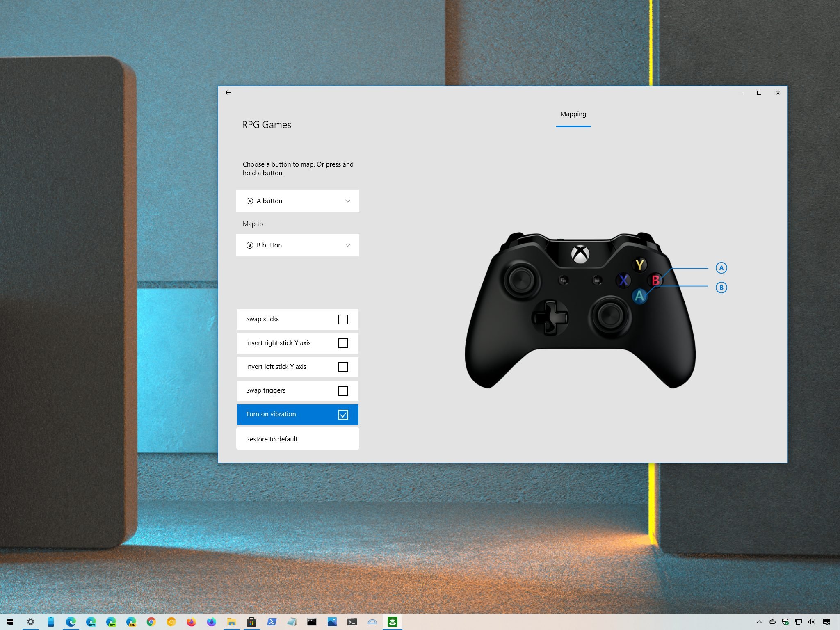This screenshot has width=840, height=630.
Task: Click the Microsoft Edge taskbar icon
Action: 71,622
